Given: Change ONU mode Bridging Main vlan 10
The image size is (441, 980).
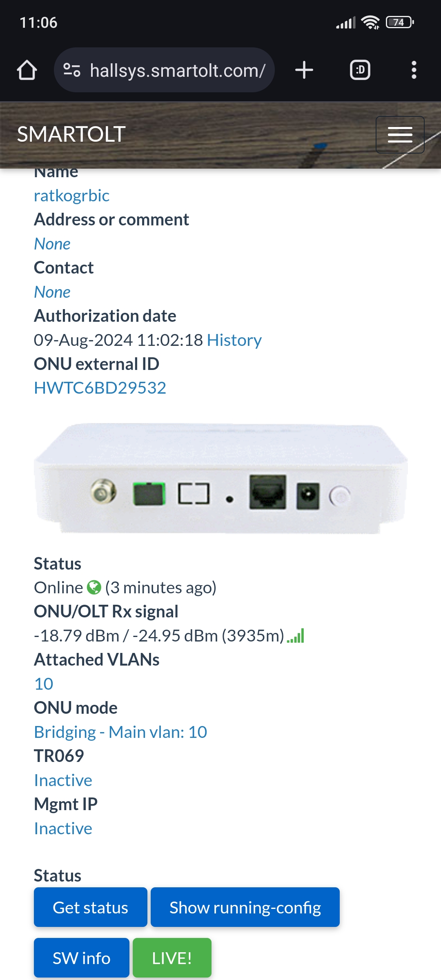Looking at the screenshot, I should [120, 732].
